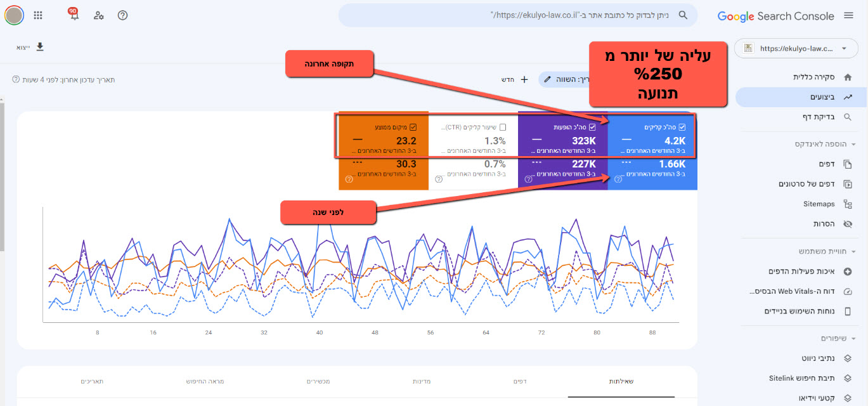Click help icon in the CTR card

pos(439,179)
